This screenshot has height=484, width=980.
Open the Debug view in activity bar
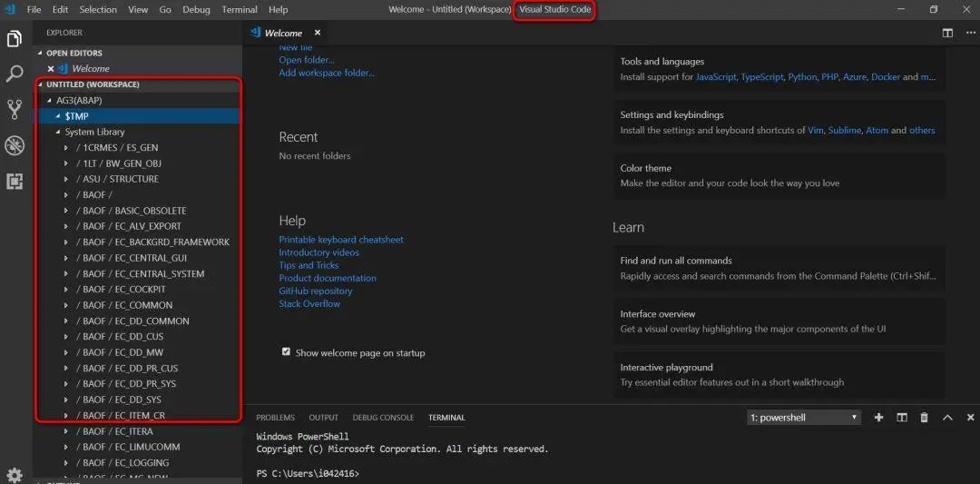pyautogui.click(x=15, y=145)
